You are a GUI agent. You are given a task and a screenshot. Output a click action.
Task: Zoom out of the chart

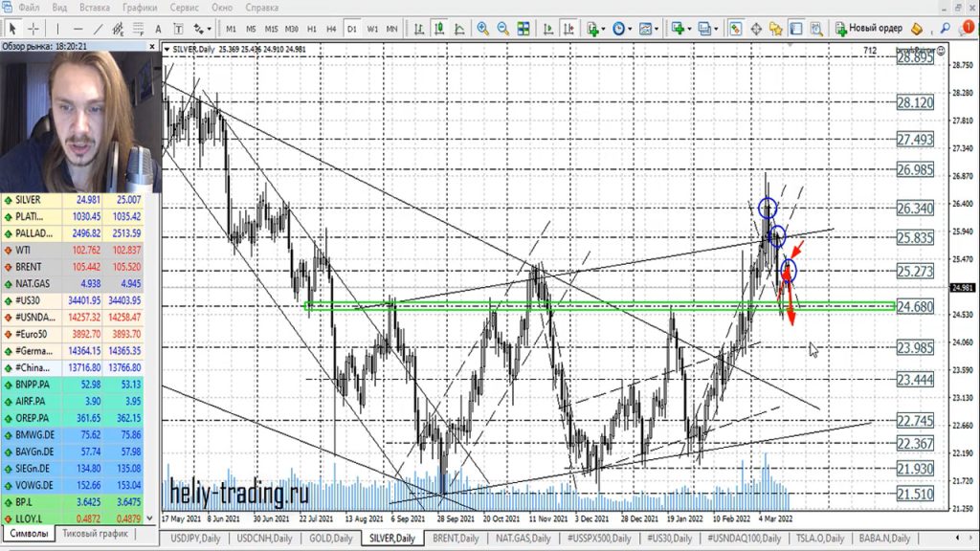[503, 29]
